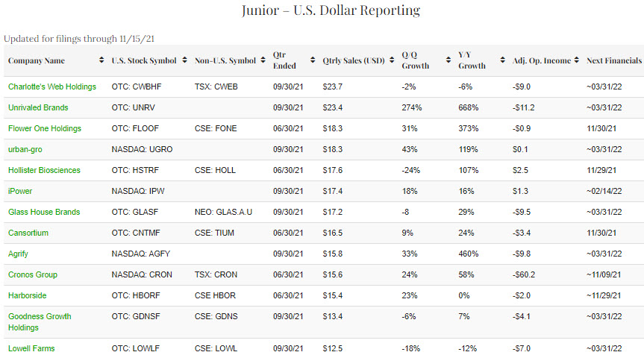
Task: Sort table using Qtr Ended arrows
Action: coord(313,60)
